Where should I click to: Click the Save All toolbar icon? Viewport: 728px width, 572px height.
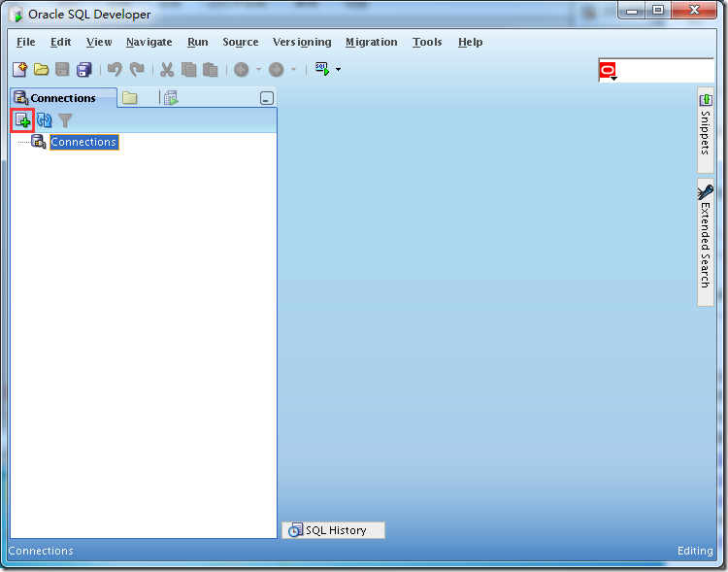[84, 70]
